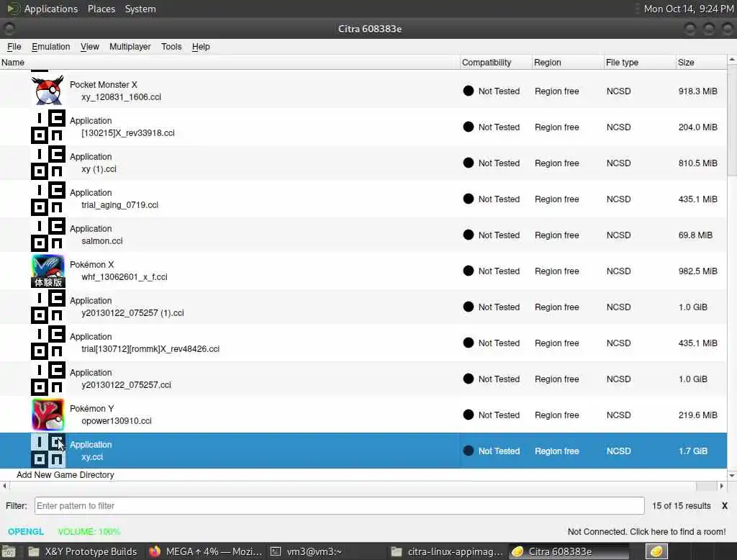Click the Citra lemon icon in workspace tray

(656, 551)
